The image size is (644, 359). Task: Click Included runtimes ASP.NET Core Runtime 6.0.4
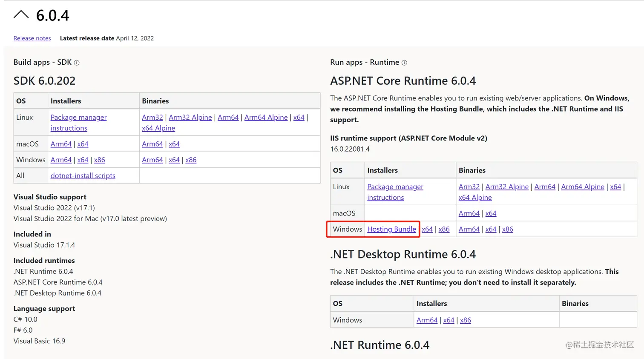tap(58, 282)
